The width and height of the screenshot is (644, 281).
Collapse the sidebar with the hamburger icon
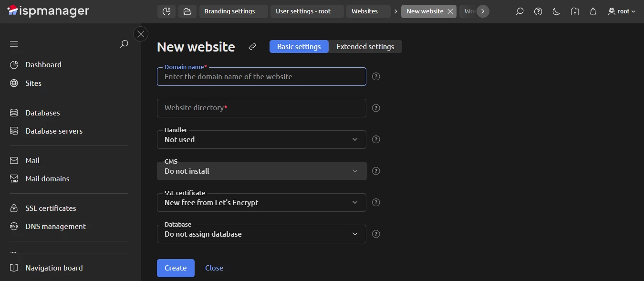(13, 43)
